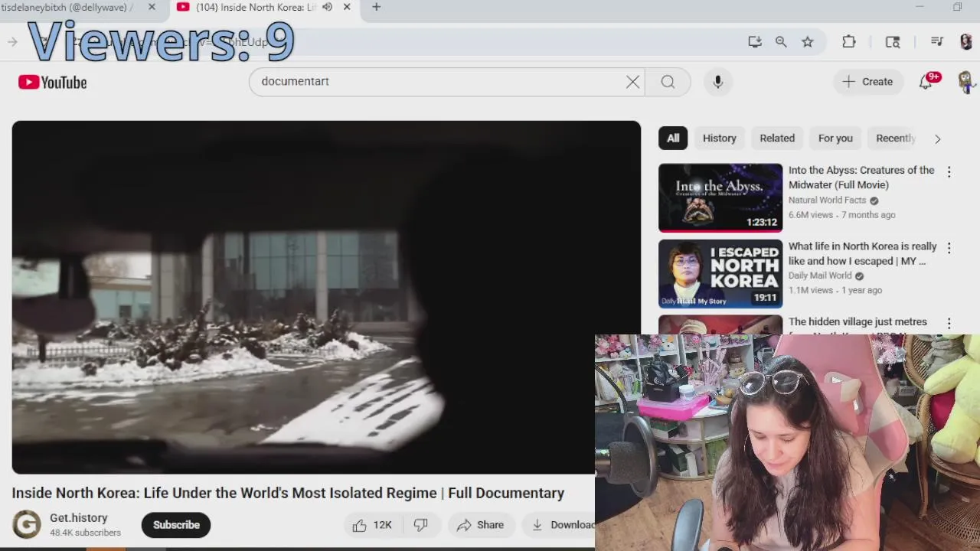Select the Related filter chip
This screenshot has height=551, width=980.
coord(777,139)
